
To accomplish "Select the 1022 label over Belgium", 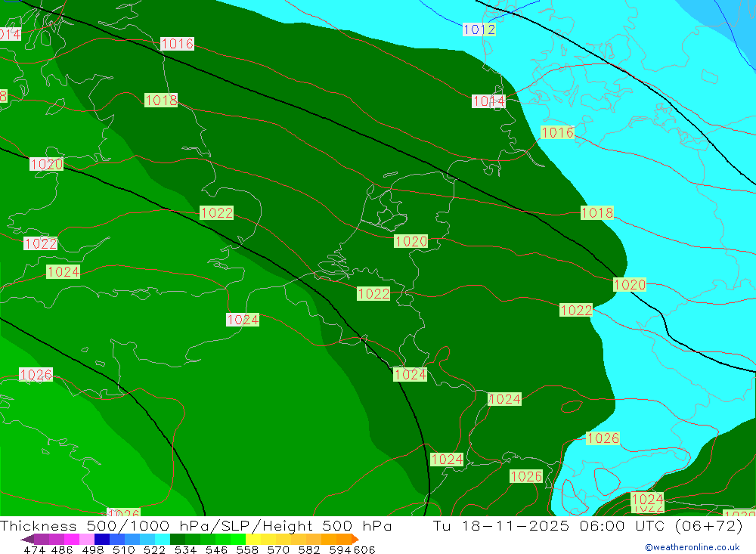I will [373, 294].
